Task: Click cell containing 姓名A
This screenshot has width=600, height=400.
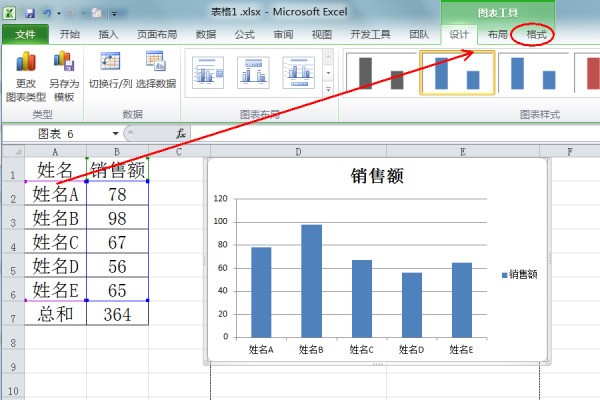Action: [55, 194]
